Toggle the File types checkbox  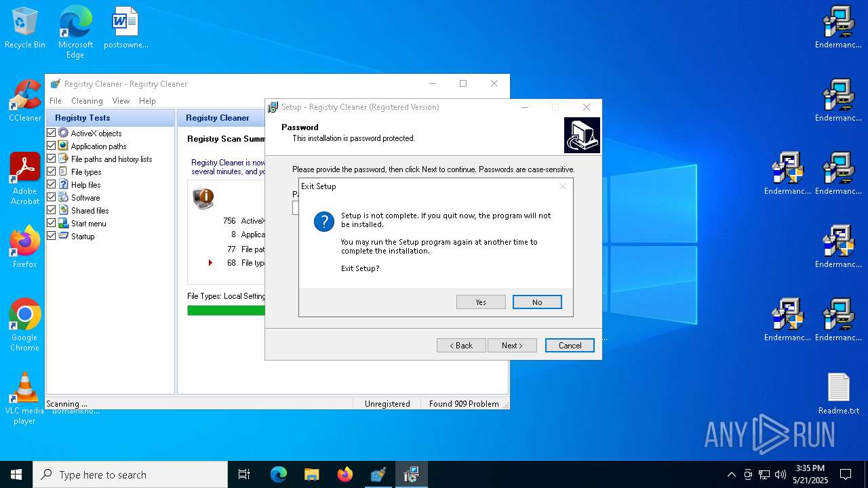pos(51,171)
